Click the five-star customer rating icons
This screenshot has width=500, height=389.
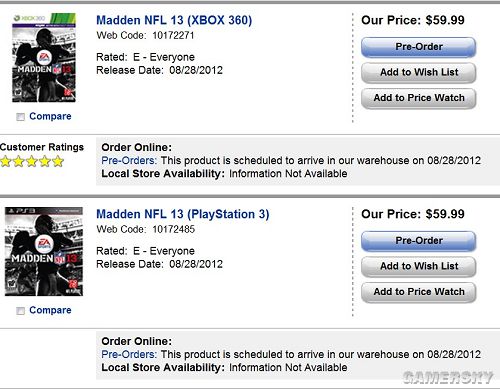click(32, 161)
